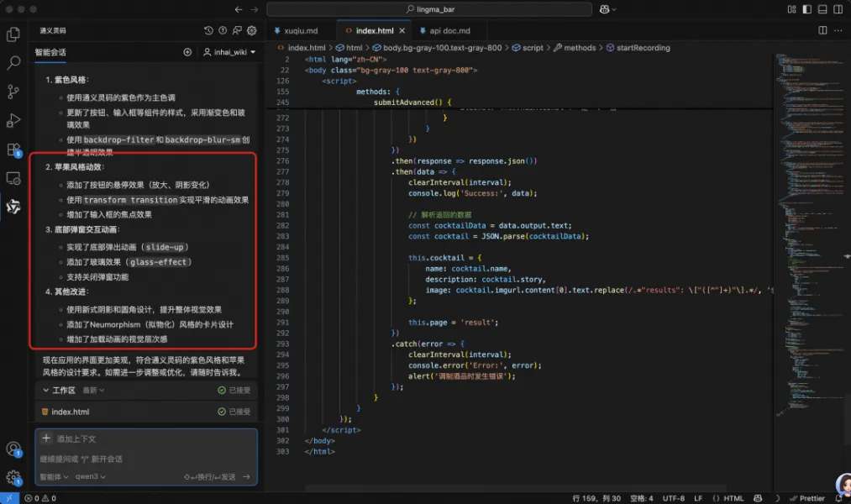Open the 智能体 mode dropdown

click(55, 477)
